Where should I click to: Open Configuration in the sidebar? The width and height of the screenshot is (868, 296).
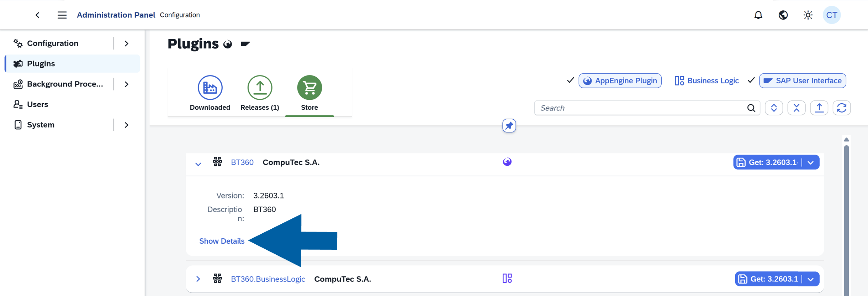(53, 43)
